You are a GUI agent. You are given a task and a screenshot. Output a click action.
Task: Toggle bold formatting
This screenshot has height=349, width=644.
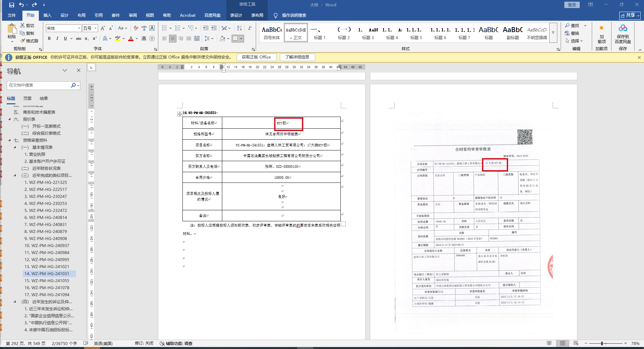[x=49, y=38]
